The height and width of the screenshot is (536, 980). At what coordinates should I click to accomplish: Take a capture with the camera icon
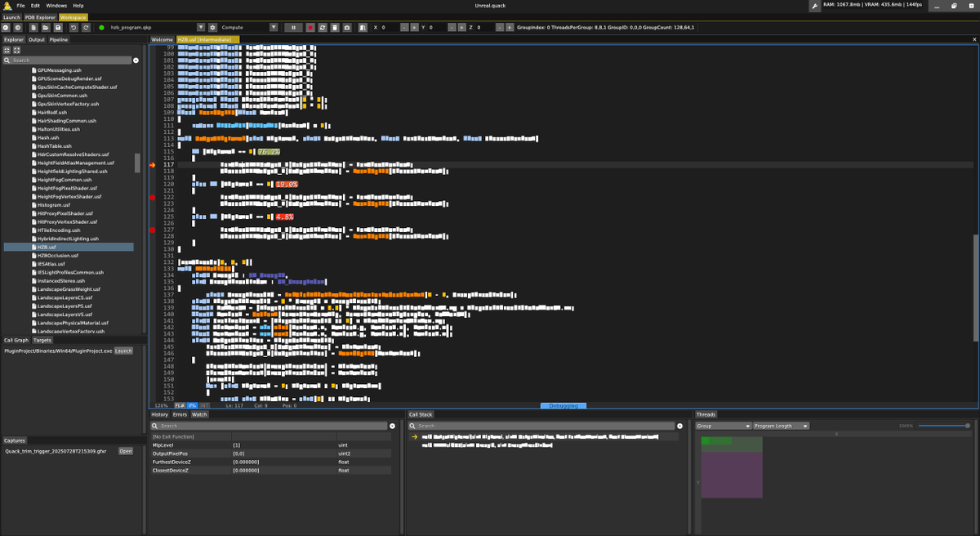346,27
